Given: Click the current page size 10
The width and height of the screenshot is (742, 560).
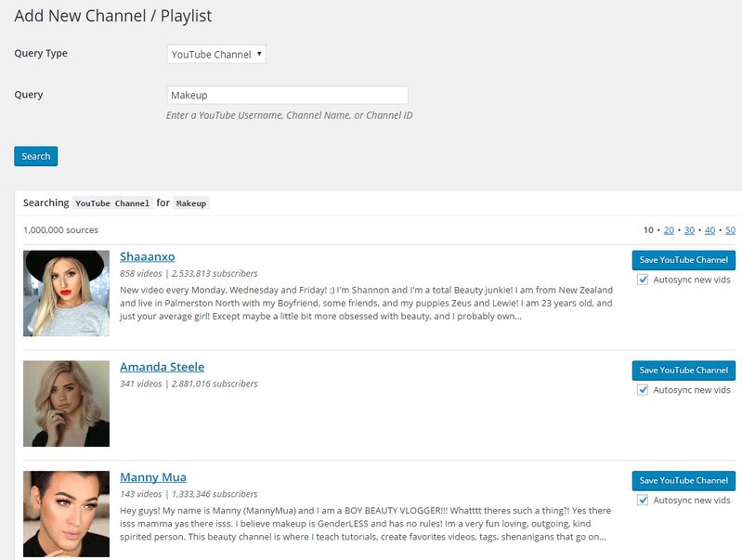Looking at the screenshot, I should point(648,230).
